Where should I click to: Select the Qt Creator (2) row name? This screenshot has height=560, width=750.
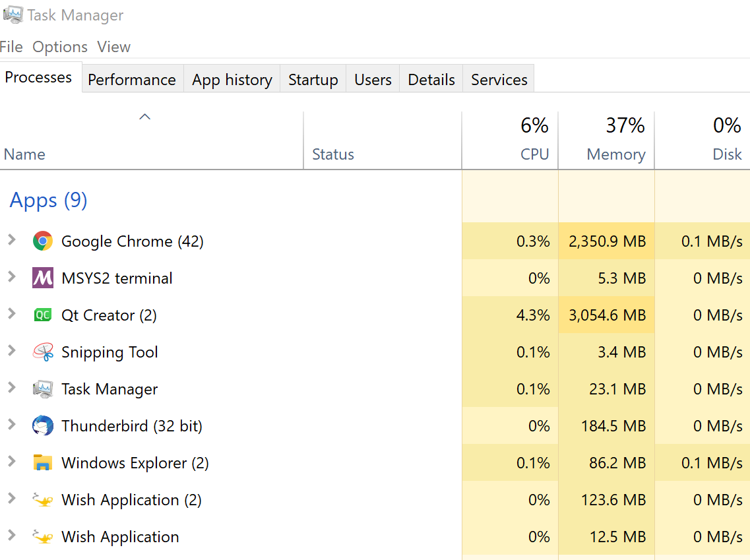coord(109,316)
